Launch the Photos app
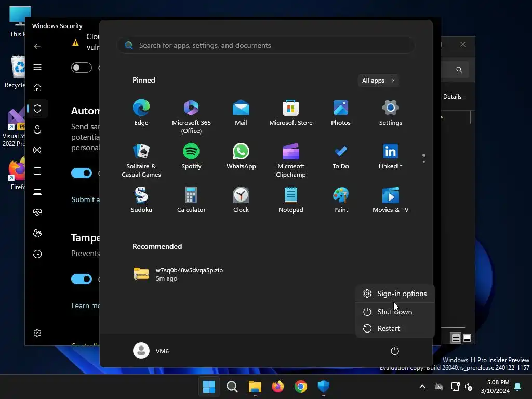The image size is (532, 399). coord(341,113)
